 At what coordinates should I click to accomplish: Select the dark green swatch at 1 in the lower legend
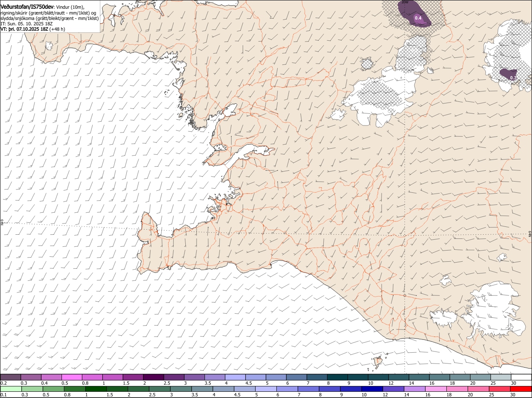[x=96, y=389]
